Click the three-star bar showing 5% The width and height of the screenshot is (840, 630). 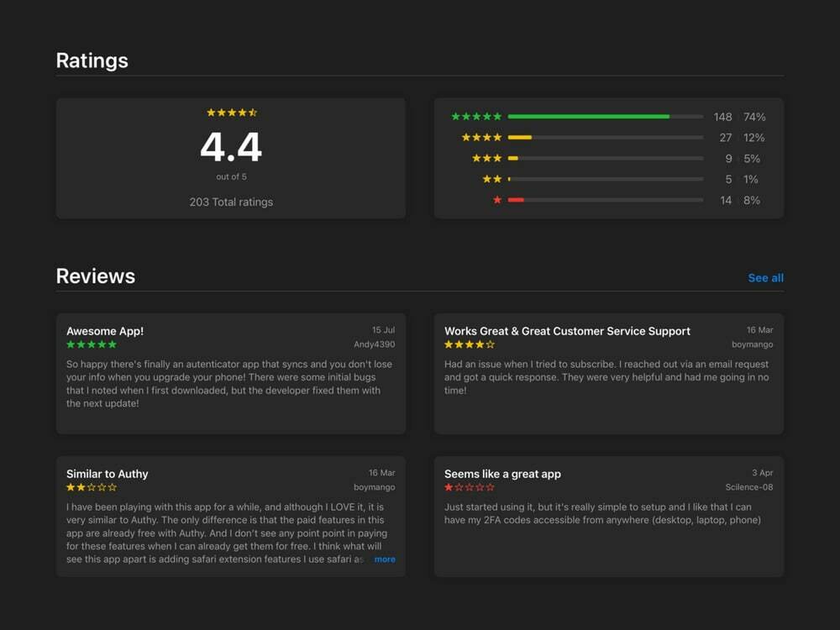pyautogui.click(x=606, y=158)
